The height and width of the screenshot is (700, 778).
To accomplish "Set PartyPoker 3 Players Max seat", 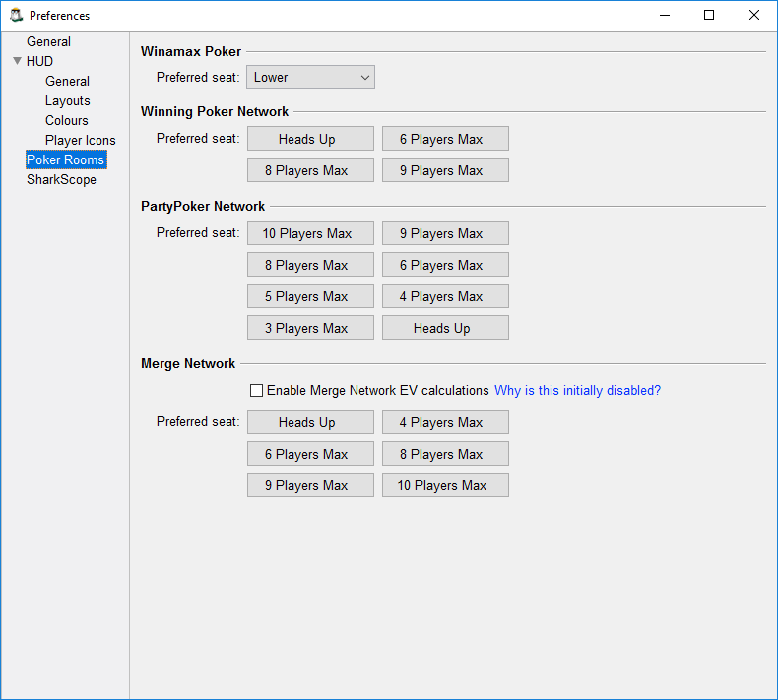I will 310,328.
